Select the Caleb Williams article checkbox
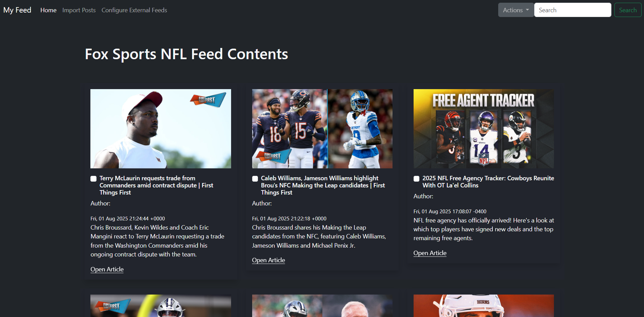The height and width of the screenshot is (317, 644). pos(255,179)
